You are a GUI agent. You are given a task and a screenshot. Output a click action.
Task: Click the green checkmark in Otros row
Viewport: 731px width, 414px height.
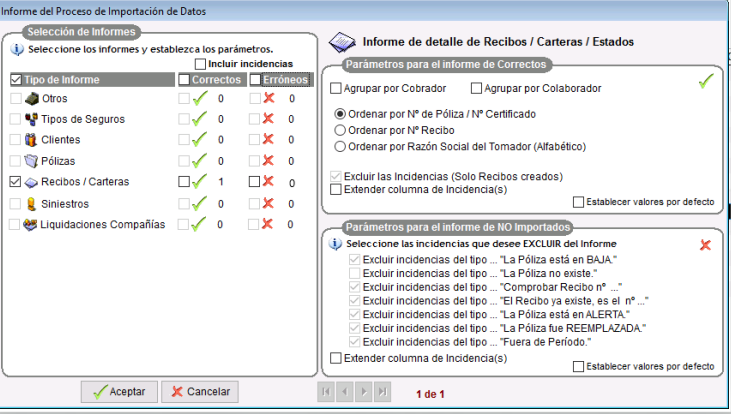pyautogui.click(x=200, y=98)
